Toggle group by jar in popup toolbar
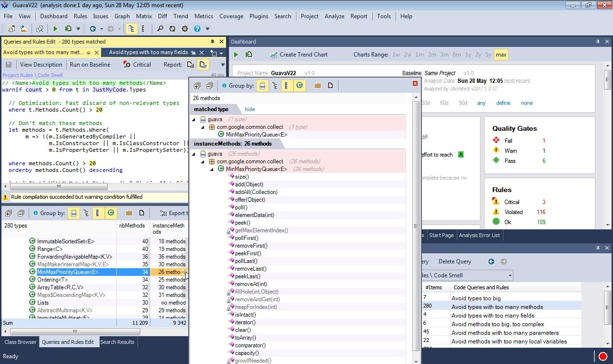The image size is (613, 364). (262, 86)
